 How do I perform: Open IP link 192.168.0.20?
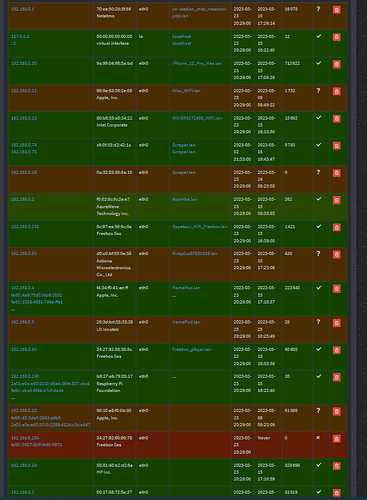click(x=24, y=411)
